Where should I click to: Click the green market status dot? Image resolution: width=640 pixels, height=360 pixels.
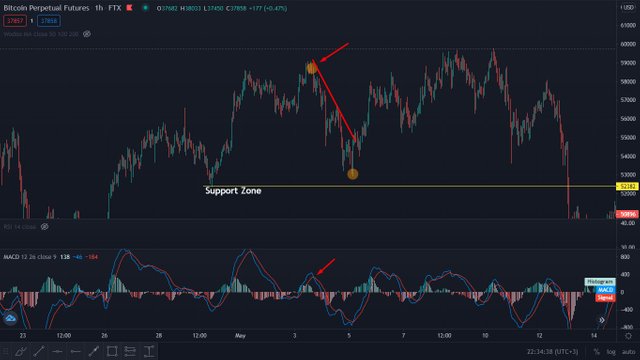coord(145,8)
